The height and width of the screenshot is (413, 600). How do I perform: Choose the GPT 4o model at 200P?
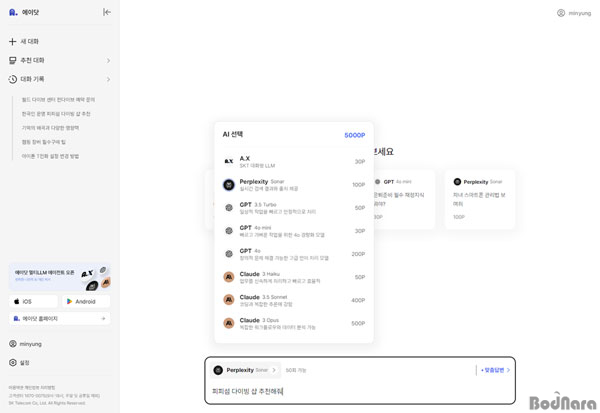[294, 254]
